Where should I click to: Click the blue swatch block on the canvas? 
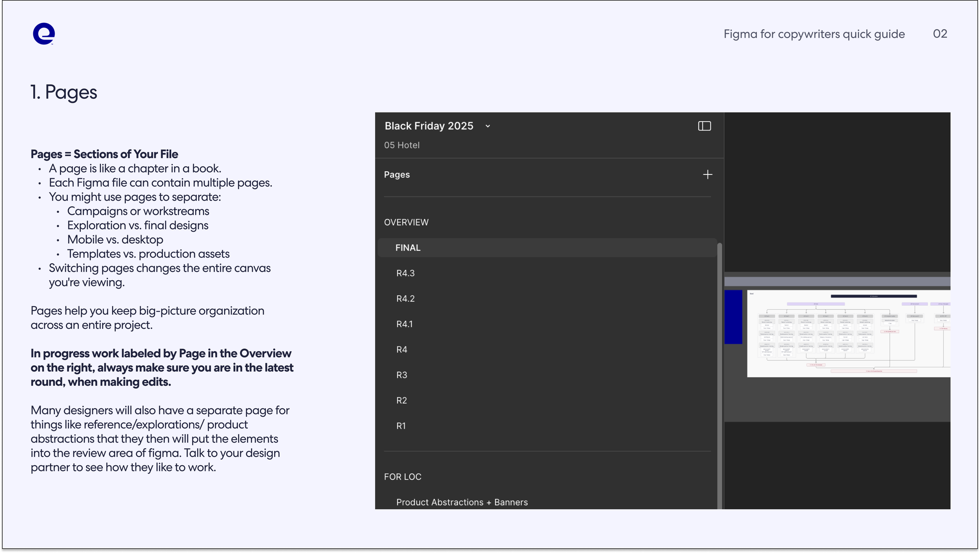point(733,317)
